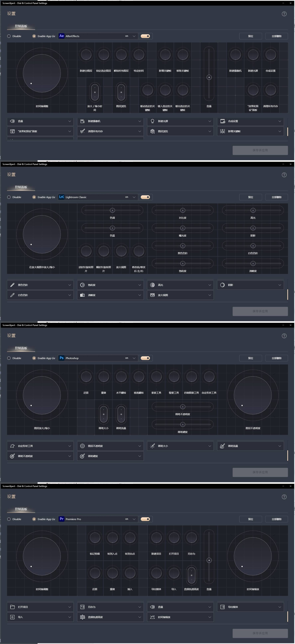Select Enable App List radio in Premiere Pro window
295x644 pixels.
point(34,519)
